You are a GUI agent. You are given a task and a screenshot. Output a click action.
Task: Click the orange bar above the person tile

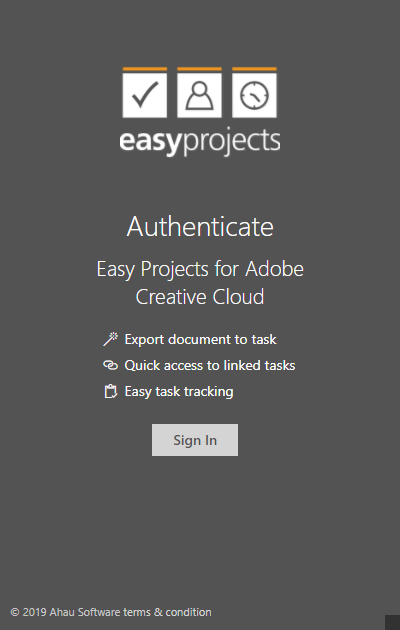coord(199,69)
